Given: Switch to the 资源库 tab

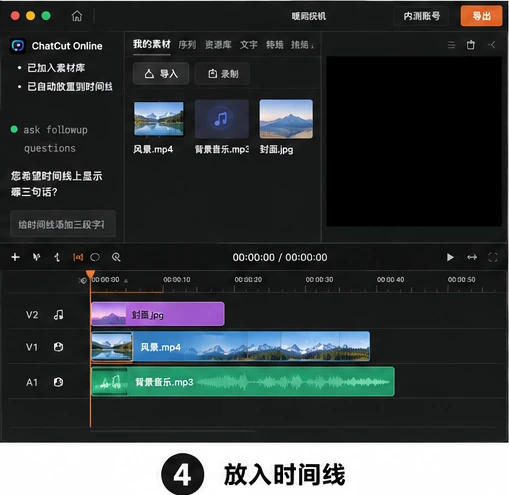Looking at the screenshot, I should (218, 45).
